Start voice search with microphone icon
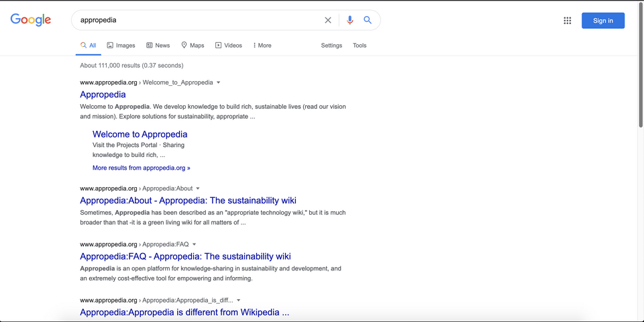644x322 pixels. coord(350,20)
